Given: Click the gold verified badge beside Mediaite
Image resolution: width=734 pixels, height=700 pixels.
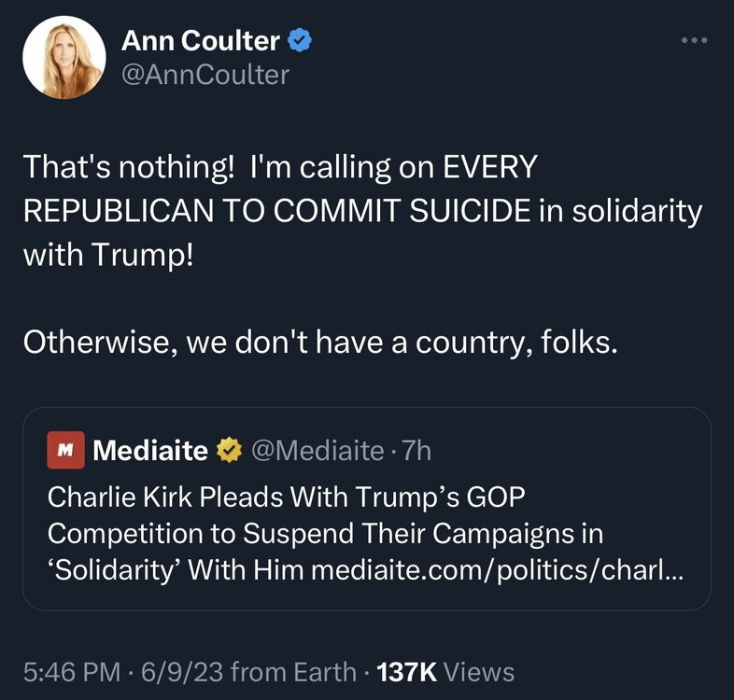Looking at the screenshot, I should [x=227, y=451].
